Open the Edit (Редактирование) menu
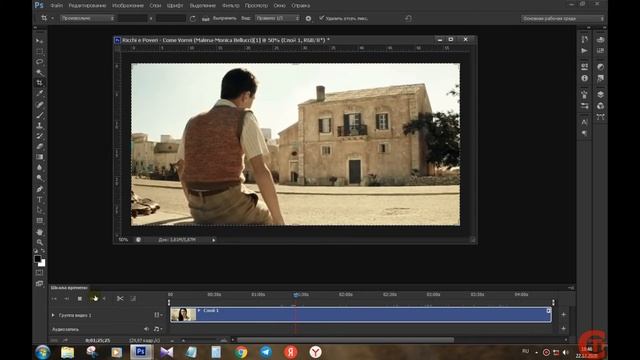Image resolution: width=640 pixels, height=360 pixels. (87, 6)
